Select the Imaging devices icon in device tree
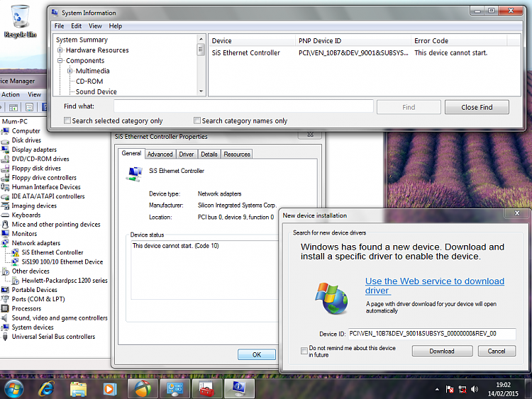The height and width of the screenshot is (399, 532). 5,206
